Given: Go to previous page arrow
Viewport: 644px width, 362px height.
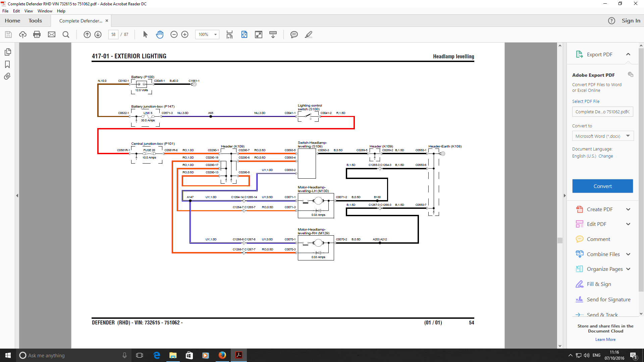Looking at the screenshot, I should pos(87,35).
